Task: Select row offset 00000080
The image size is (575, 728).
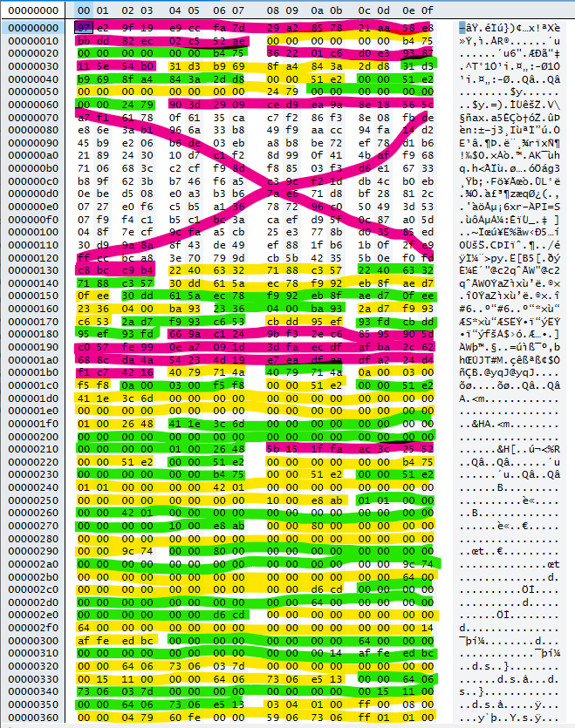Action: click(32, 129)
